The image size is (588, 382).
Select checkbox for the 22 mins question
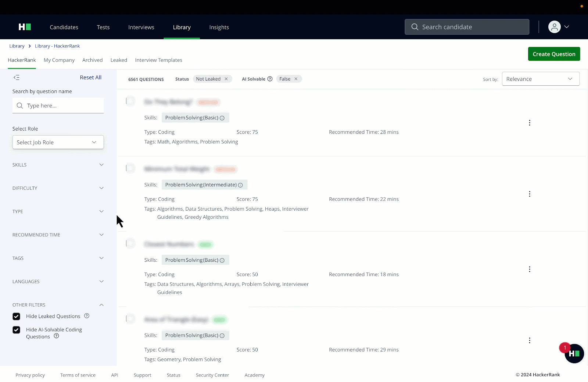tap(130, 168)
